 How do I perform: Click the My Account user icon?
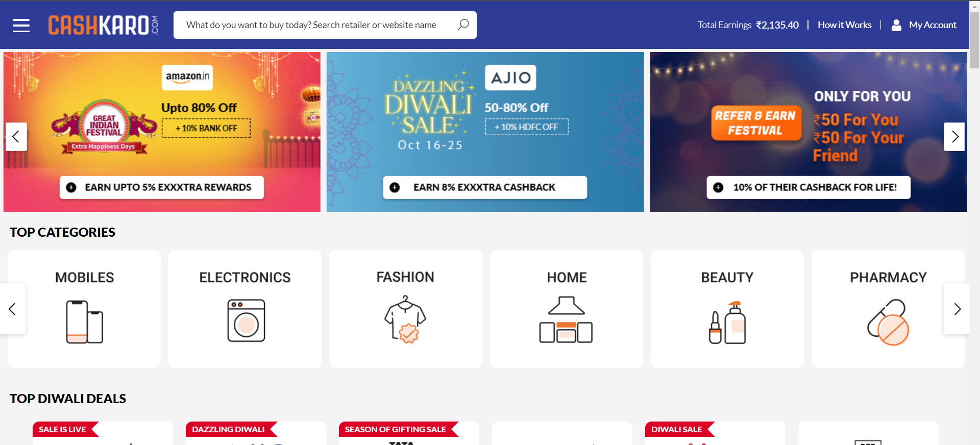click(896, 25)
